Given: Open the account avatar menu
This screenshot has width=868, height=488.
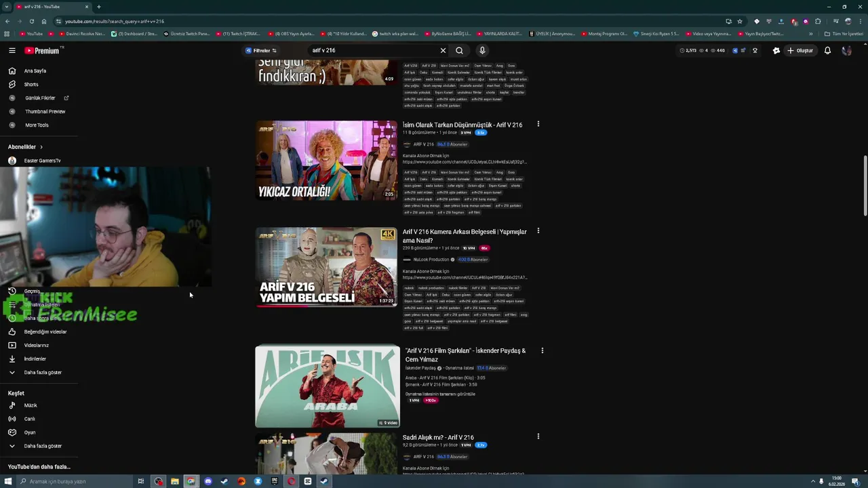Looking at the screenshot, I should point(846,50).
